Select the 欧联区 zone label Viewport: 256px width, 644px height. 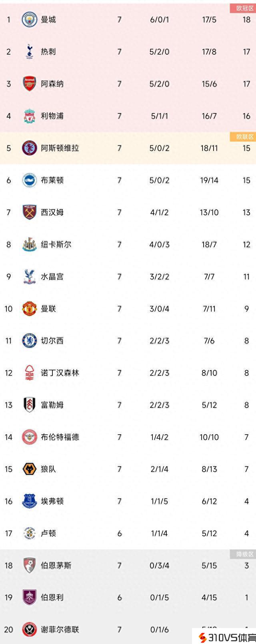coord(243,137)
